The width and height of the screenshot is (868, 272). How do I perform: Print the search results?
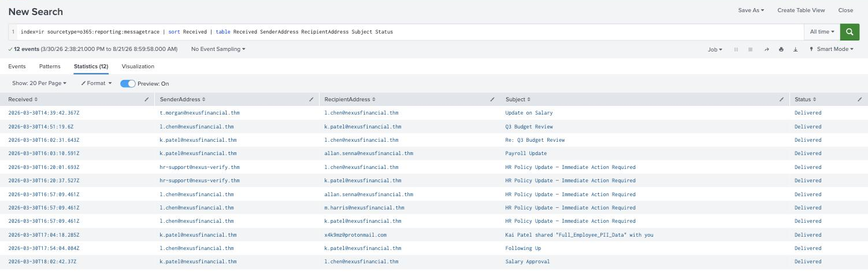click(x=781, y=50)
